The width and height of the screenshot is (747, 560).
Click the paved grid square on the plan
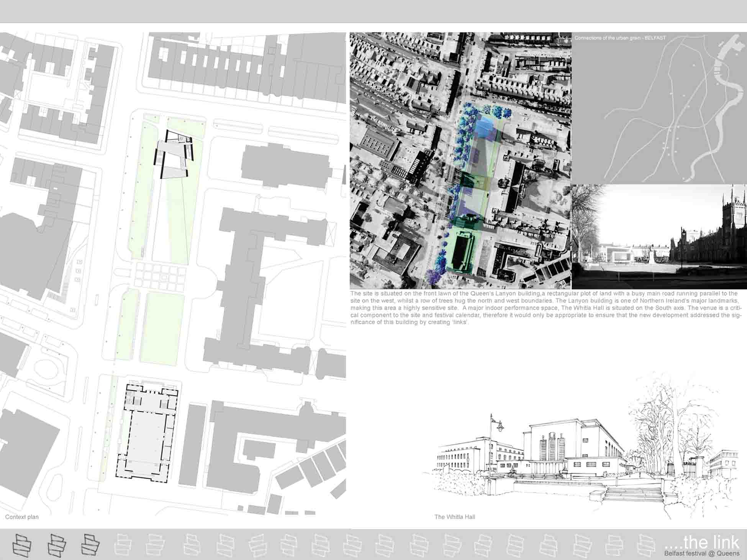pyautogui.click(x=161, y=276)
